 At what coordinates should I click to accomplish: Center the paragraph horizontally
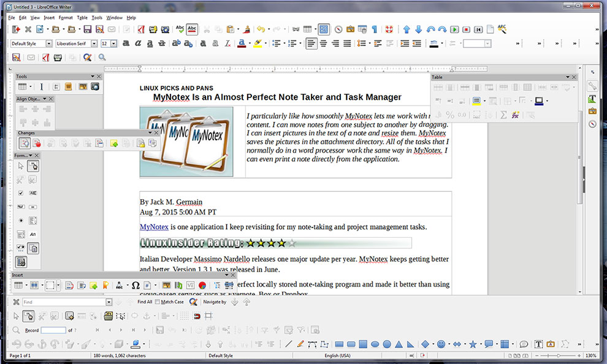(323, 44)
